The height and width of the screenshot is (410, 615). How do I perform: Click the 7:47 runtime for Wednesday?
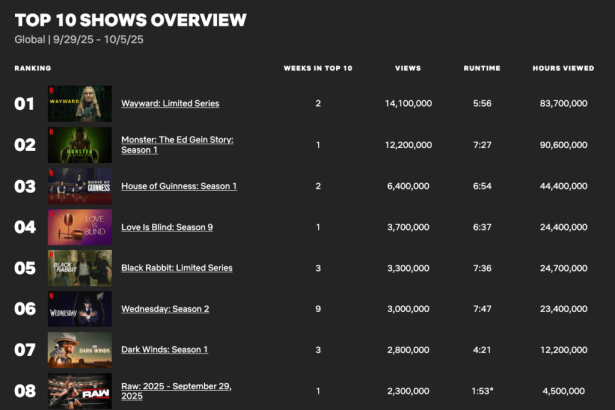click(482, 309)
